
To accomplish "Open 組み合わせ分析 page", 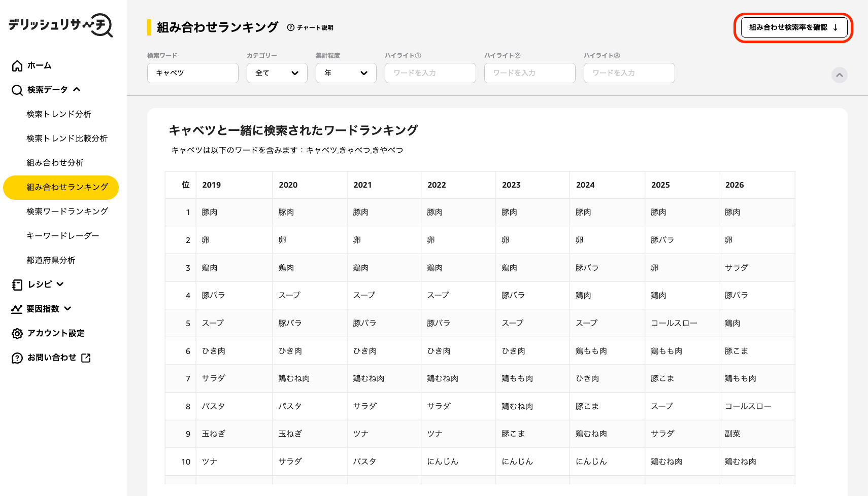I will [x=55, y=163].
